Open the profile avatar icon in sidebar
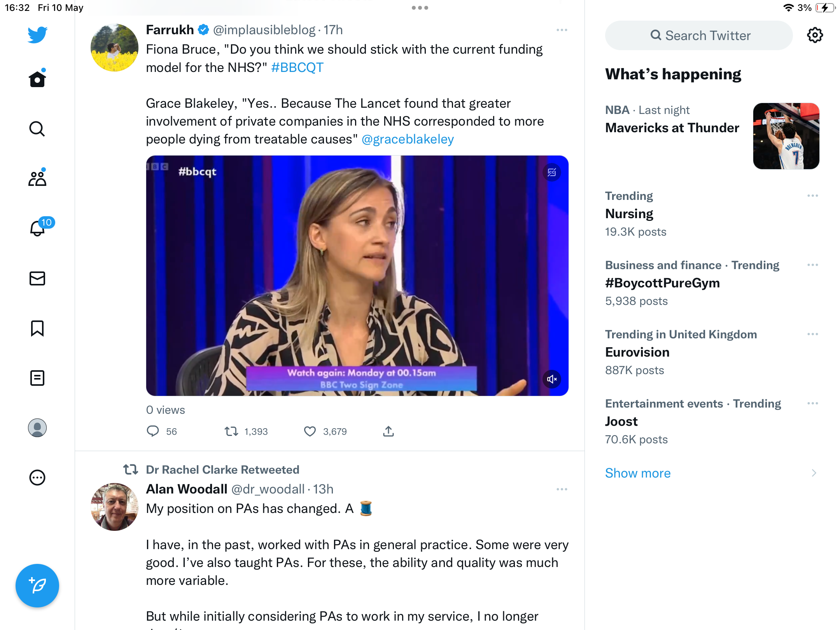The width and height of the screenshot is (840, 630). tap(37, 428)
